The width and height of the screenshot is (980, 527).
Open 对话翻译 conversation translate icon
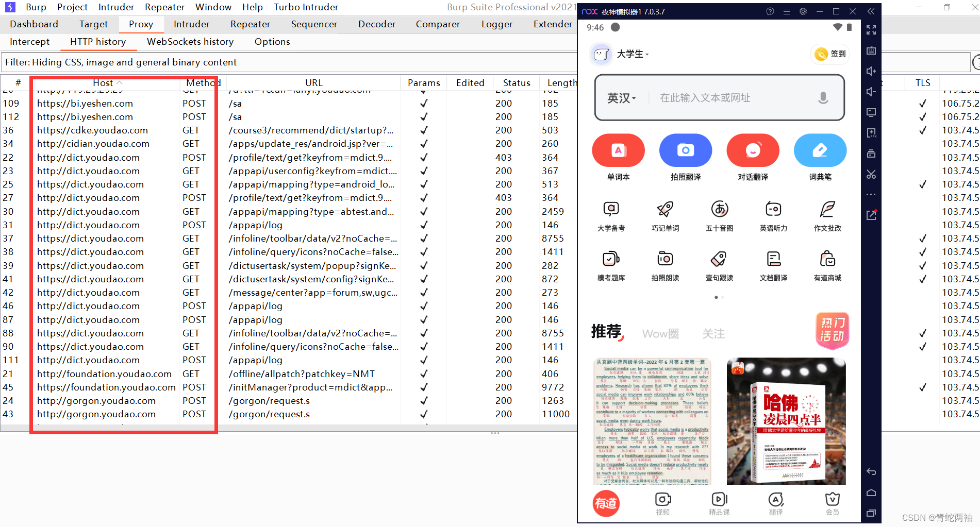753,150
